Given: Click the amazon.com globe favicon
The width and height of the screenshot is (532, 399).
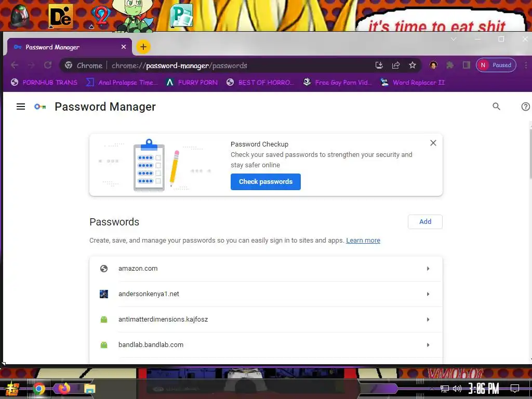Looking at the screenshot, I should tap(104, 269).
